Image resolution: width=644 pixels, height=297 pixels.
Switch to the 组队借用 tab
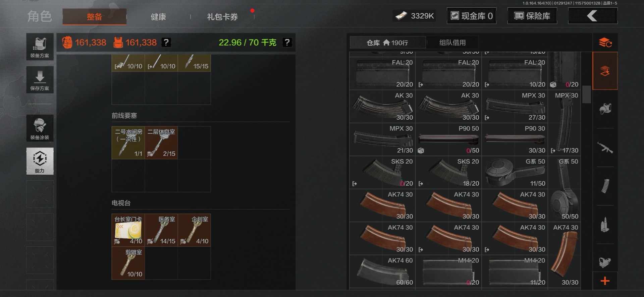click(x=452, y=43)
